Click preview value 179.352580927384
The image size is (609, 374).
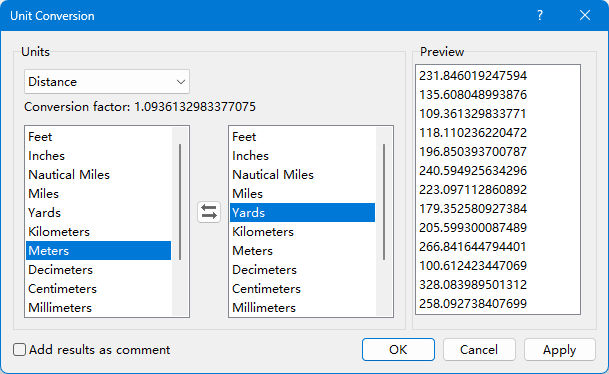[473, 209]
